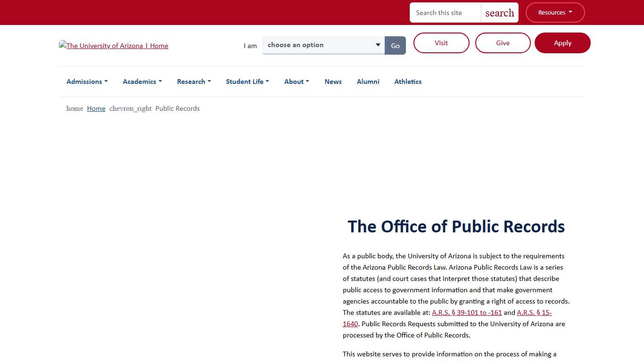
Task: Click the search icon to submit search
Action: coord(499,12)
